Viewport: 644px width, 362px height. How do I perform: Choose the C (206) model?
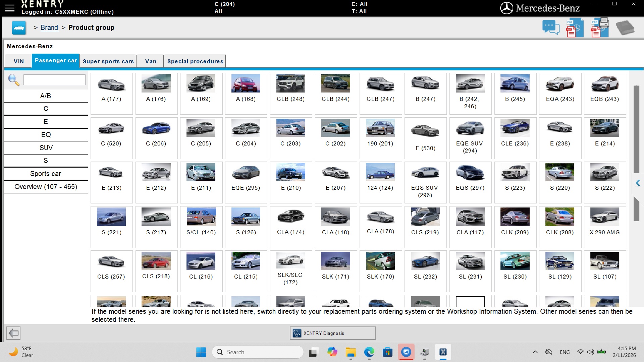156,138
